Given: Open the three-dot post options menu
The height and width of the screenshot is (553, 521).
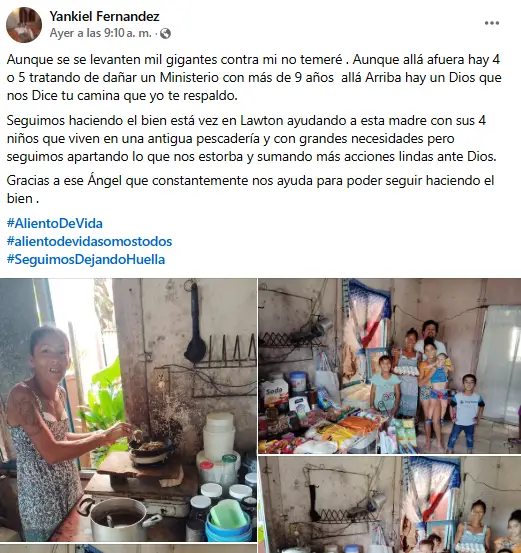Looking at the screenshot, I should tap(492, 23).
